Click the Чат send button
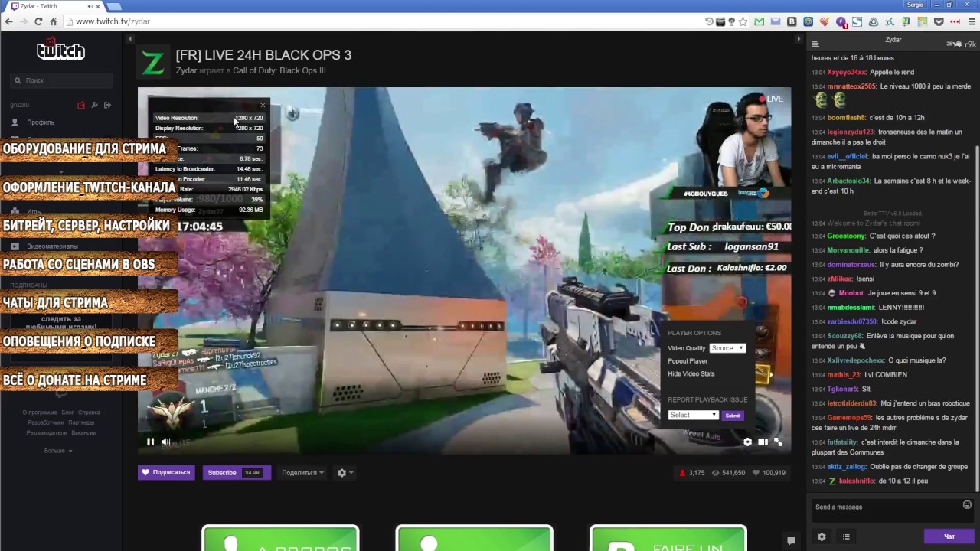The height and width of the screenshot is (551, 980). (949, 536)
